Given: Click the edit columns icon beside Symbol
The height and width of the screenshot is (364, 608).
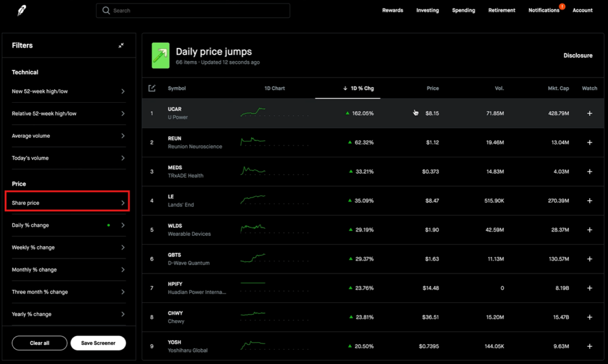Looking at the screenshot, I should tap(152, 88).
